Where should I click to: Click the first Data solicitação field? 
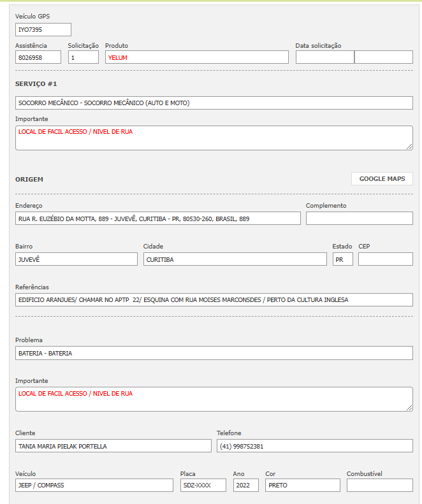(x=324, y=57)
